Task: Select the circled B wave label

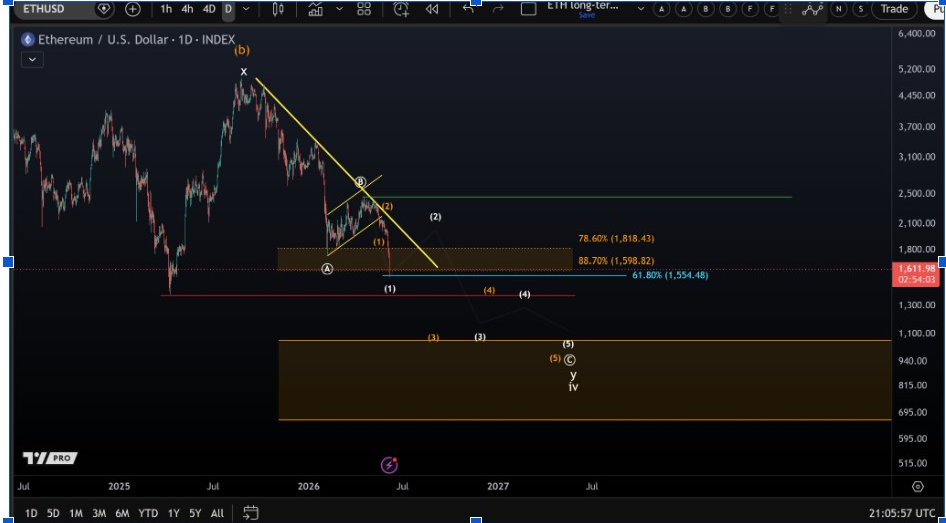Action: [x=360, y=182]
